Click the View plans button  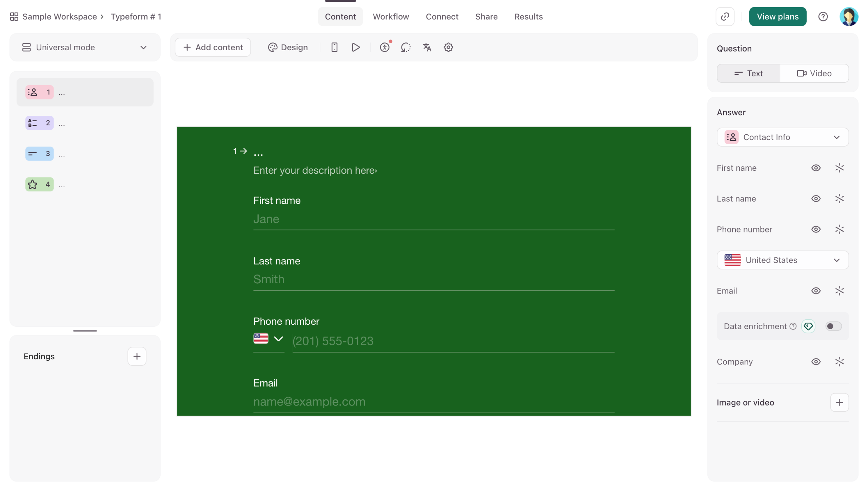777,17
